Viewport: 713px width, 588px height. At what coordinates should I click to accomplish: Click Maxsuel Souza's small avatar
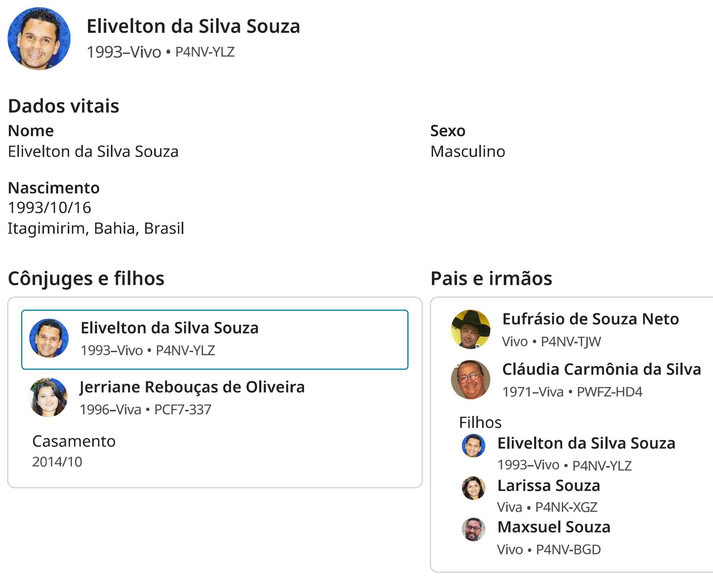(474, 530)
